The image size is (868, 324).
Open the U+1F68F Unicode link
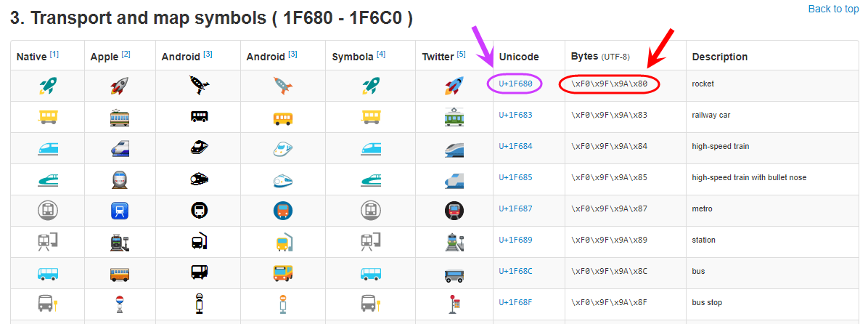pos(515,302)
